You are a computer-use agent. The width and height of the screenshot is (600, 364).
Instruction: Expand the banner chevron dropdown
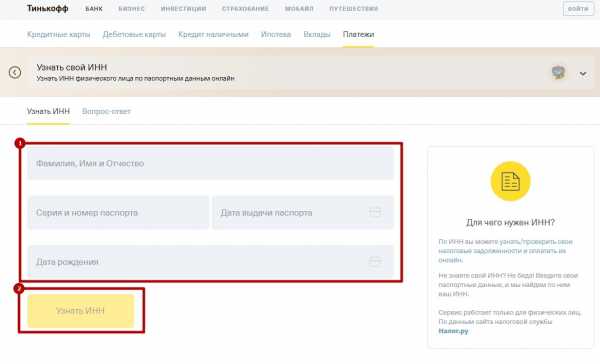click(x=583, y=73)
